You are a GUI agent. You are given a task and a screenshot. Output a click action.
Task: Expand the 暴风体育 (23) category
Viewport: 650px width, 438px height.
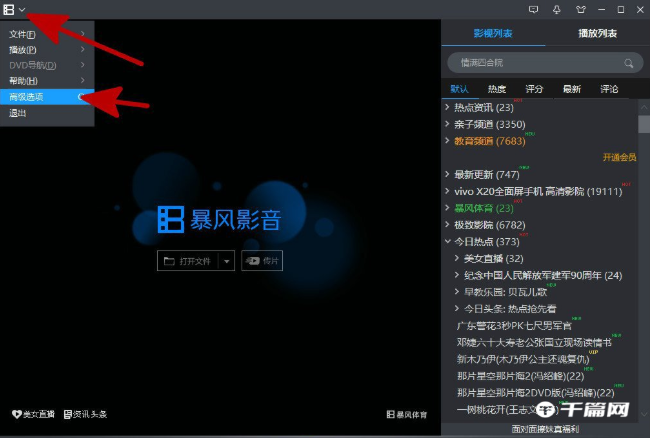447,208
